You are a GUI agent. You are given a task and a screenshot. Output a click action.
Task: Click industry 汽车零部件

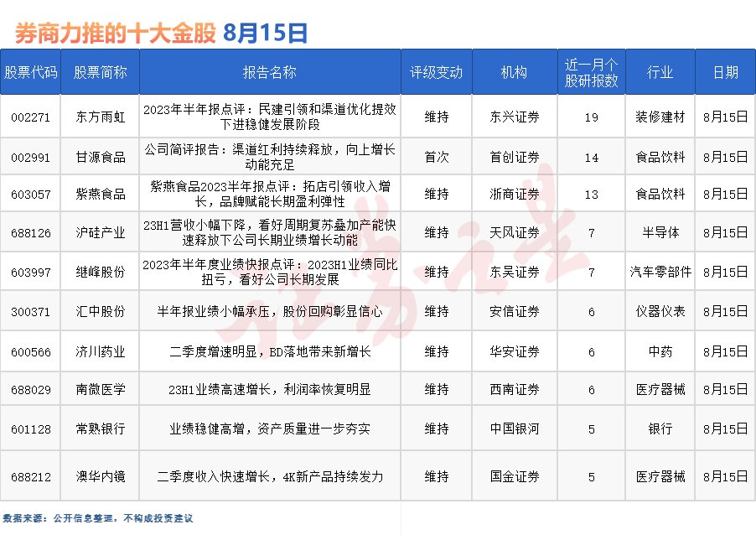(x=660, y=272)
